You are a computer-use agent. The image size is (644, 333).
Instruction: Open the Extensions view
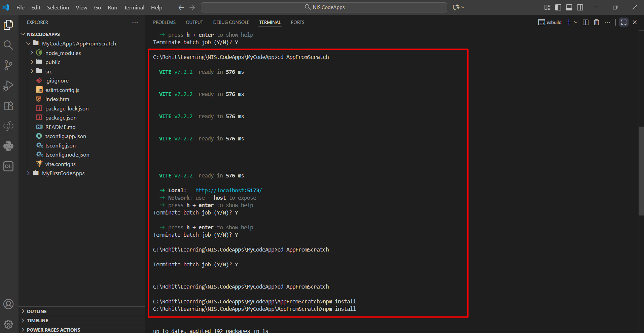coord(8,106)
